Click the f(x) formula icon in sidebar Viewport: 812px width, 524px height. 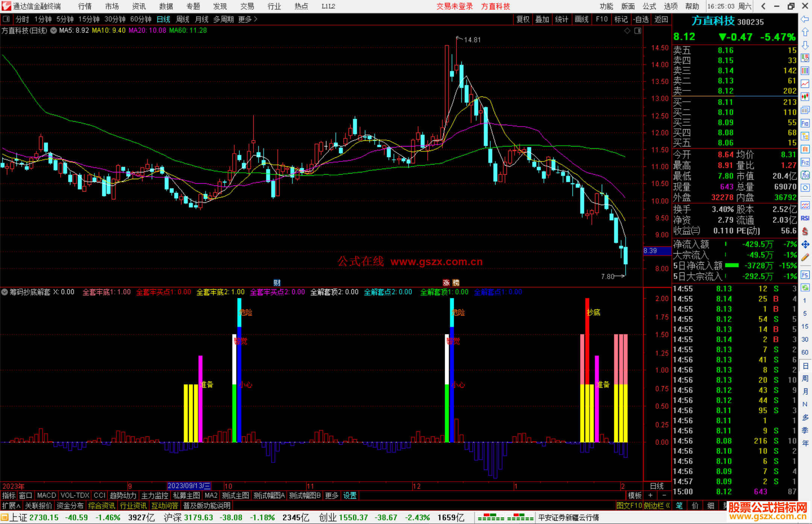pyautogui.click(x=805, y=175)
